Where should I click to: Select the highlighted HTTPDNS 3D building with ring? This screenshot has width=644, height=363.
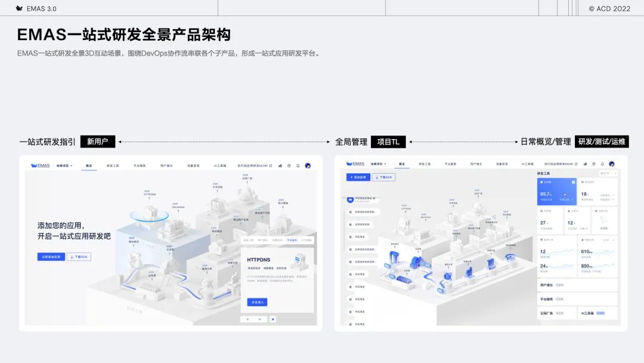click(x=149, y=213)
